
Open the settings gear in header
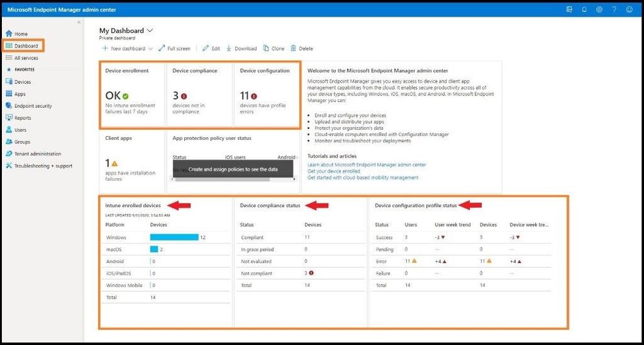tap(600, 10)
